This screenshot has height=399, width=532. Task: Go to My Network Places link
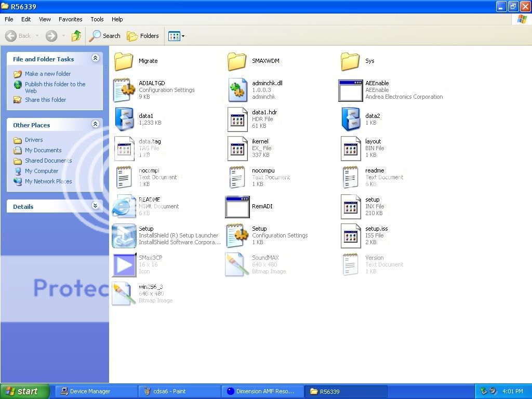(48, 181)
